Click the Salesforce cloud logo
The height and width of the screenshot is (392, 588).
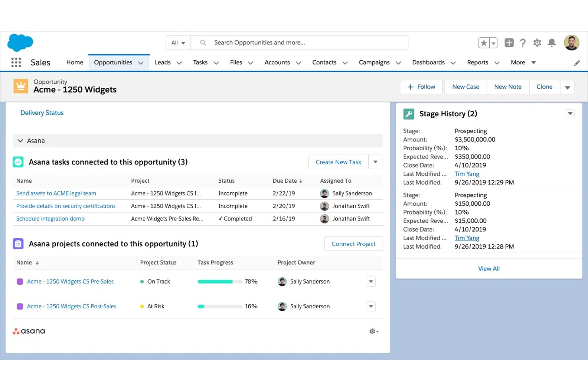point(20,42)
